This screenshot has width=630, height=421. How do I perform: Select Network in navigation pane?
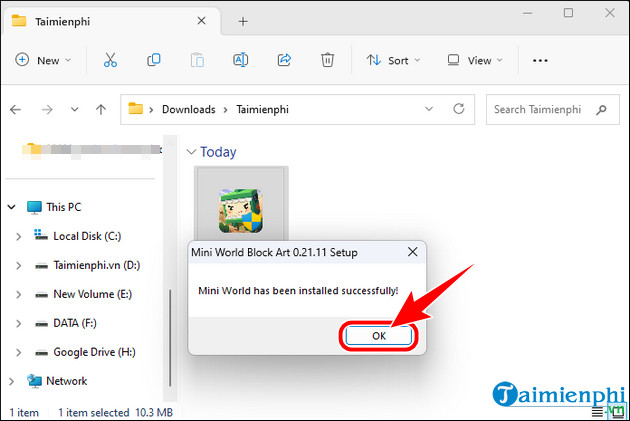[x=57, y=381]
